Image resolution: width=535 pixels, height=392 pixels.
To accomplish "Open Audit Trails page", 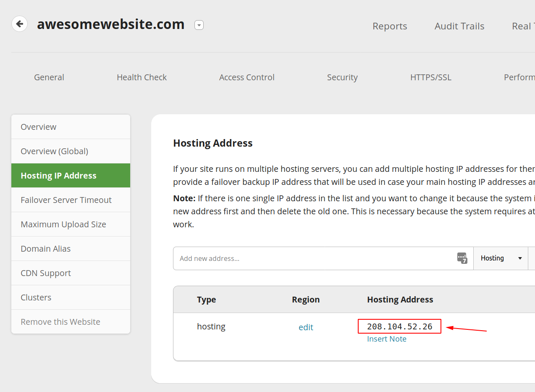I will click(459, 26).
